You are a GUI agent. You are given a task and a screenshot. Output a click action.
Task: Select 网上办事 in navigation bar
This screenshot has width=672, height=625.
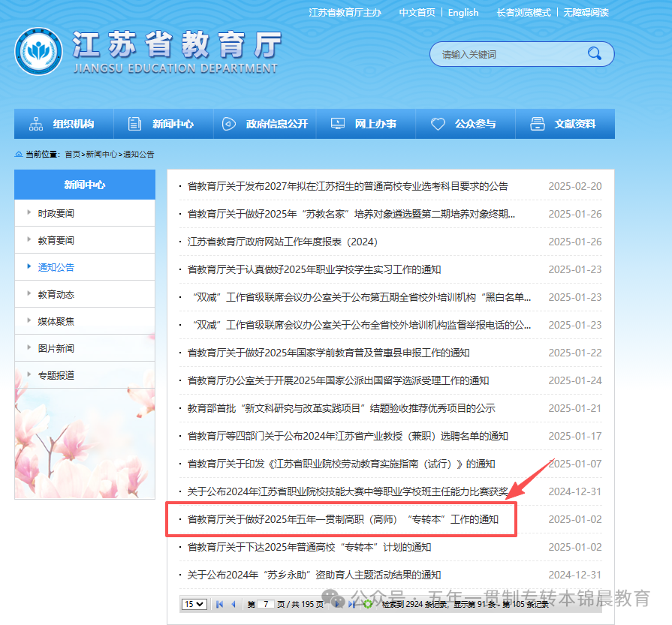366,124
